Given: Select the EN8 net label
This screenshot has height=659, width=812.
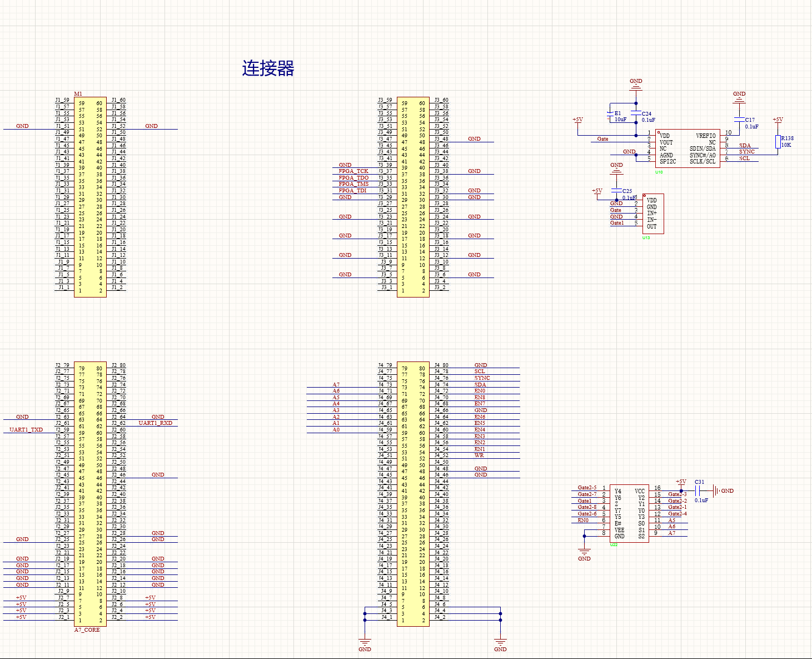Looking at the screenshot, I should click(x=480, y=398).
